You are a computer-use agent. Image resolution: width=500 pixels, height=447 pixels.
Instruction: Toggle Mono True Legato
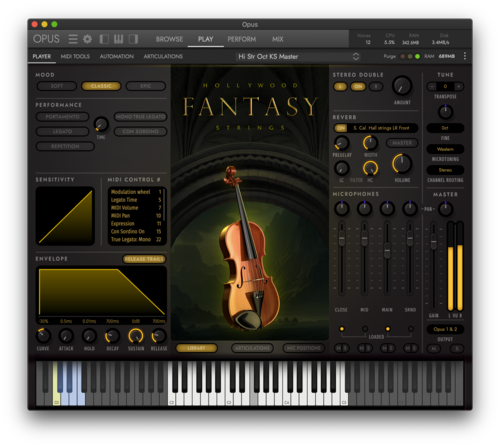coord(140,117)
